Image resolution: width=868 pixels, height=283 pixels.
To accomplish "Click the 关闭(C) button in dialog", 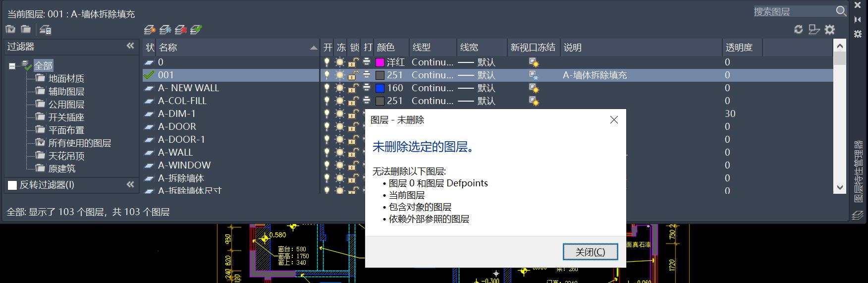I will pyautogui.click(x=590, y=252).
